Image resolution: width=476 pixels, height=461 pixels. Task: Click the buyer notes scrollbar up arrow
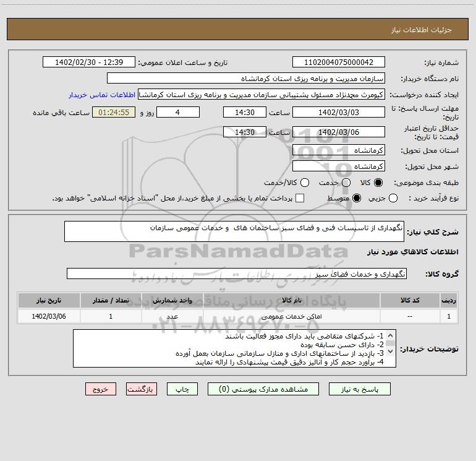pos(391,336)
